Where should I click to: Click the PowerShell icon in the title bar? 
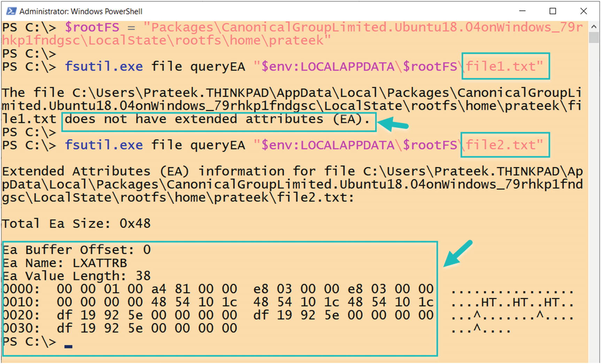(x=11, y=11)
